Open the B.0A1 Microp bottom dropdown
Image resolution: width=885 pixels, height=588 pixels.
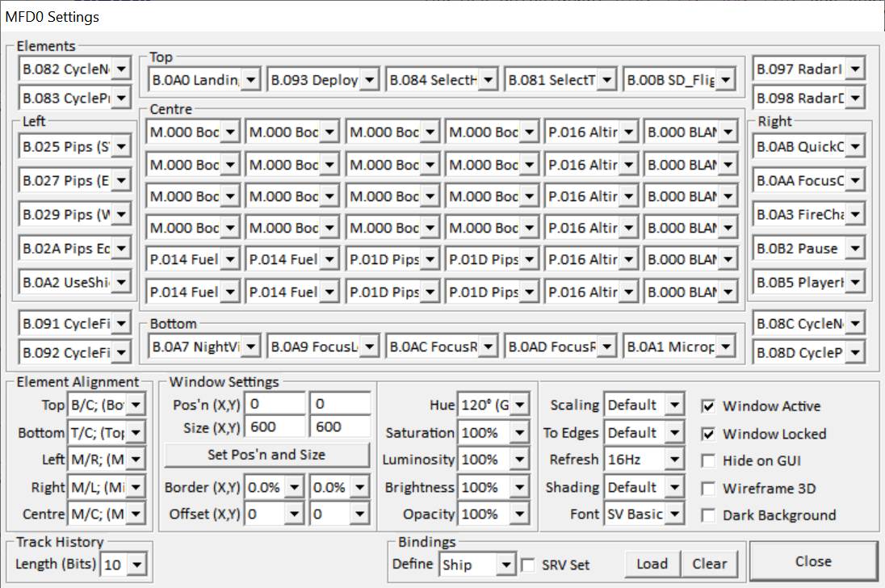(679, 346)
